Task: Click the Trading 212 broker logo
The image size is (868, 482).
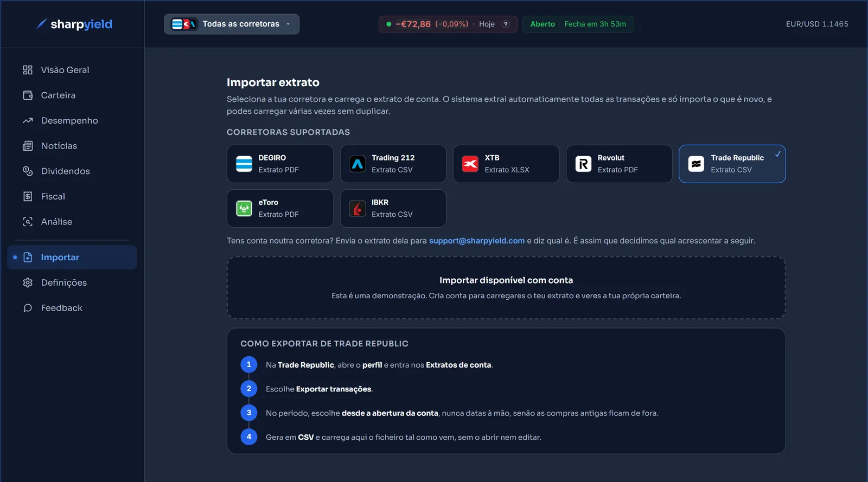Action: (358, 164)
